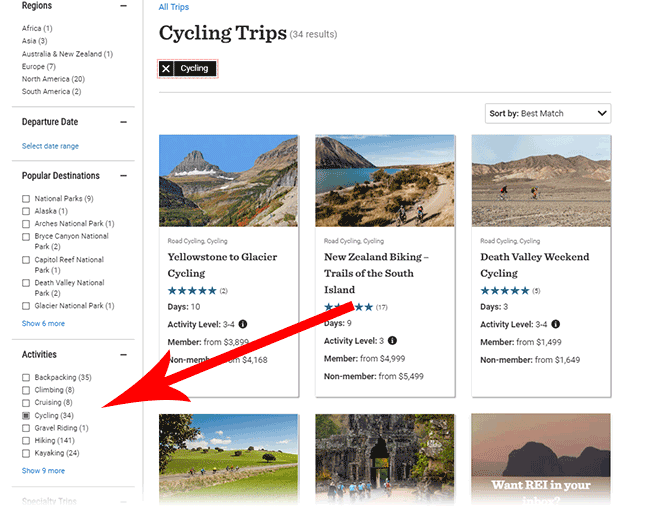Filter by North America region

click(x=53, y=79)
